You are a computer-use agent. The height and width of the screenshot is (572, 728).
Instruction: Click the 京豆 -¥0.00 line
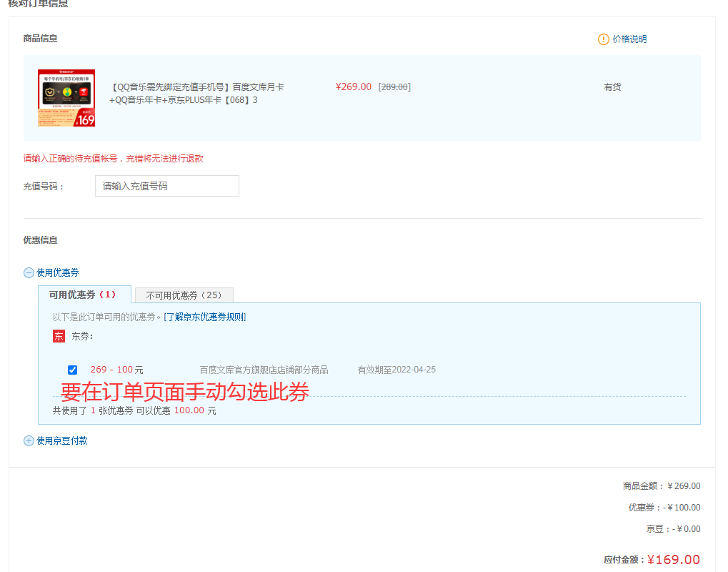[x=673, y=529]
